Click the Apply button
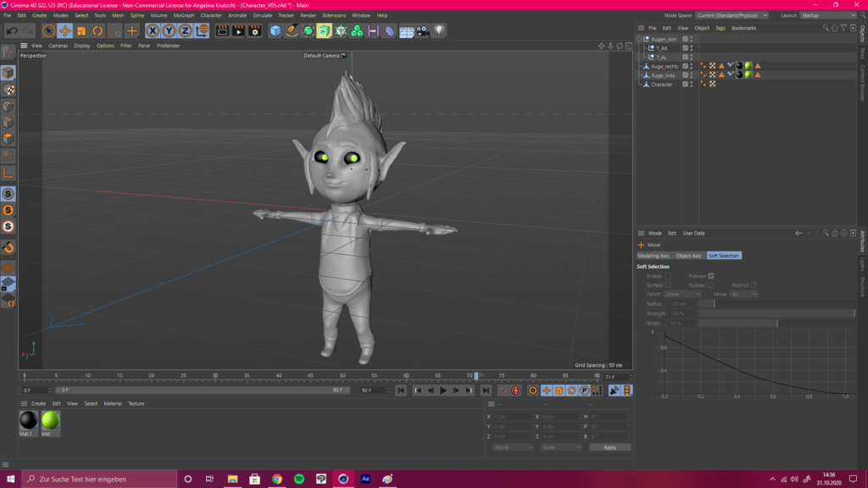The image size is (868, 488). click(x=609, y=447)
